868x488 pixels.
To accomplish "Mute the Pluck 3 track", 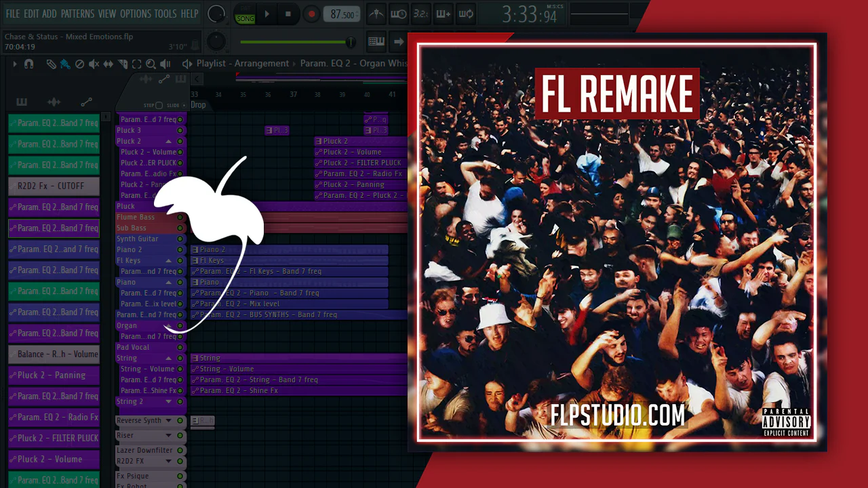I will coord(180,130).
